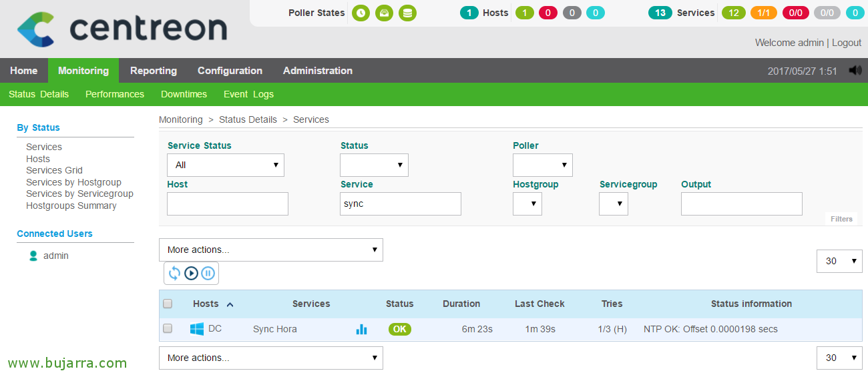This screenshot has width=868, height=377.
Task: Open Services by Servicegroup link
Action: coord(79,194)
